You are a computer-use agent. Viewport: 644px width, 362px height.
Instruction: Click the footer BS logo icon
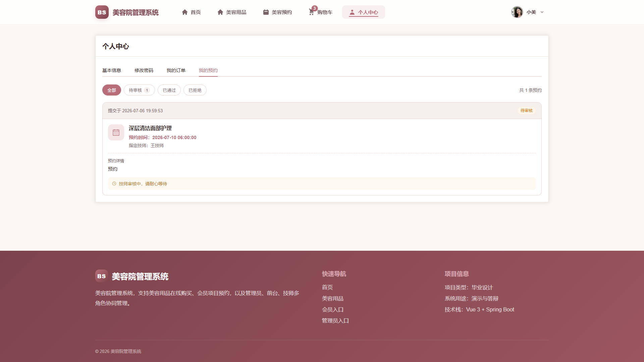(x=101, y=276)
